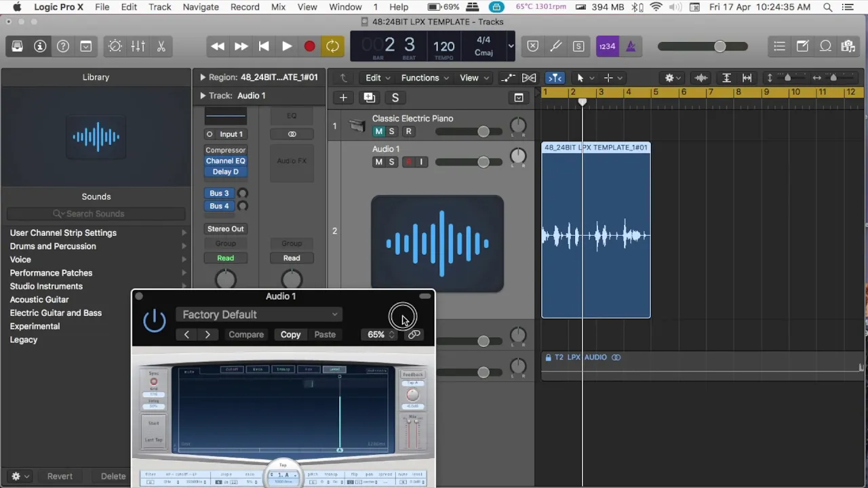The height and width of the screenshot is (488, 868).
Task: Click the Toolbar display button
Action: point(86,46)
